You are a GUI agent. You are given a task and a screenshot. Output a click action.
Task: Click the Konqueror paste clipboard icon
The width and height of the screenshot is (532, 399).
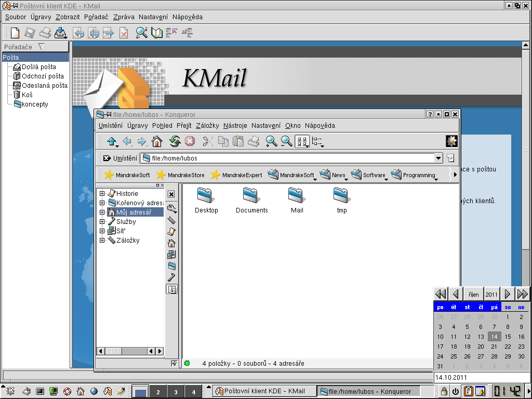coord(238,141)
